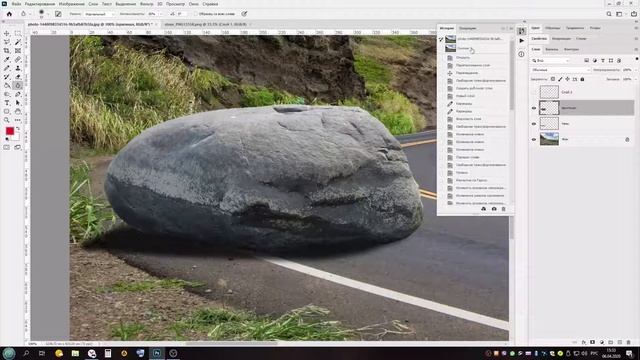The image size is (640, 360).
Task: Open the blur mode dropdown in options bar
Action: click(99, 14)
